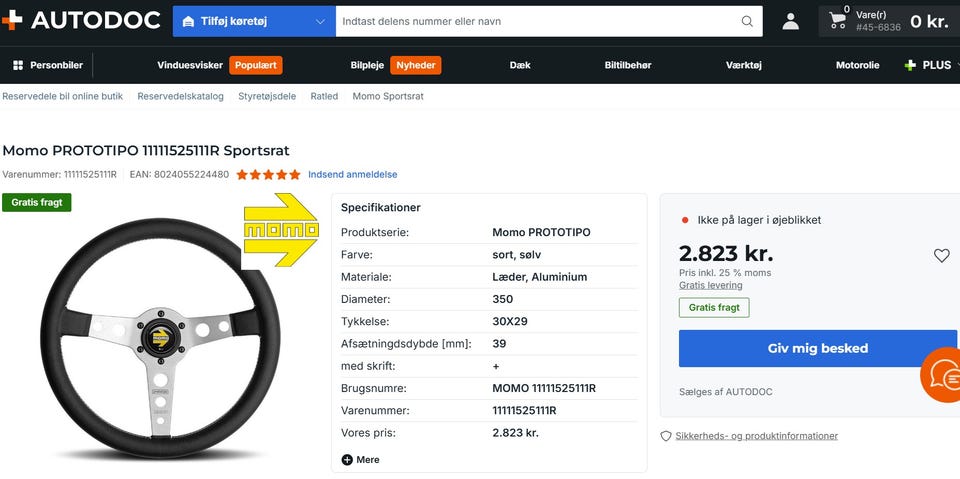The image size is (960, 479).
Task: Click the Gratis levering link
Action: click(710, 285)
